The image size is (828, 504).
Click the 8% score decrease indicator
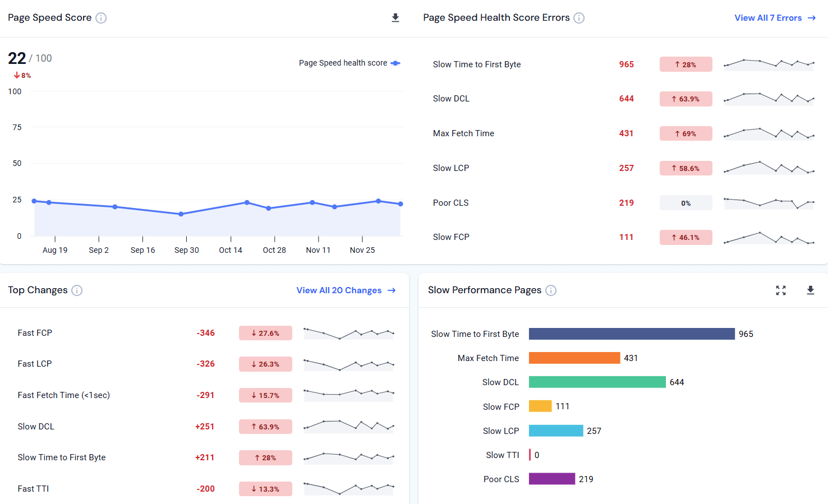22,75
